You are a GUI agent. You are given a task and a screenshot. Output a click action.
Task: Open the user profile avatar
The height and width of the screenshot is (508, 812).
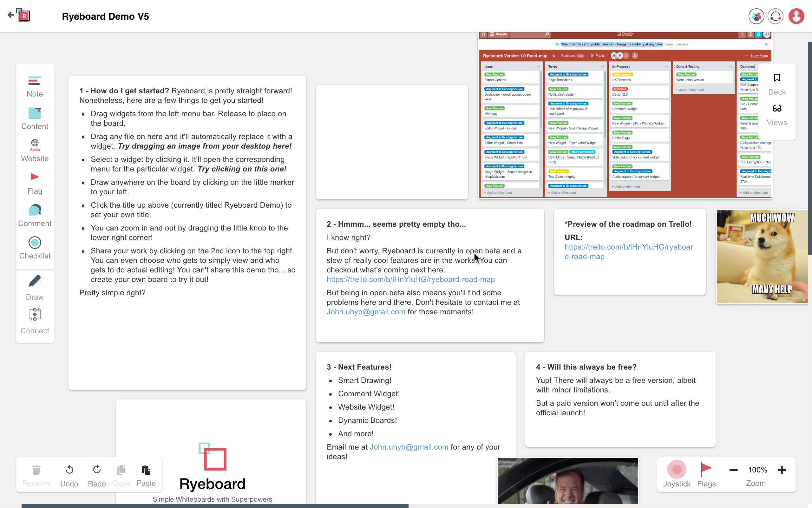[796, 16]
